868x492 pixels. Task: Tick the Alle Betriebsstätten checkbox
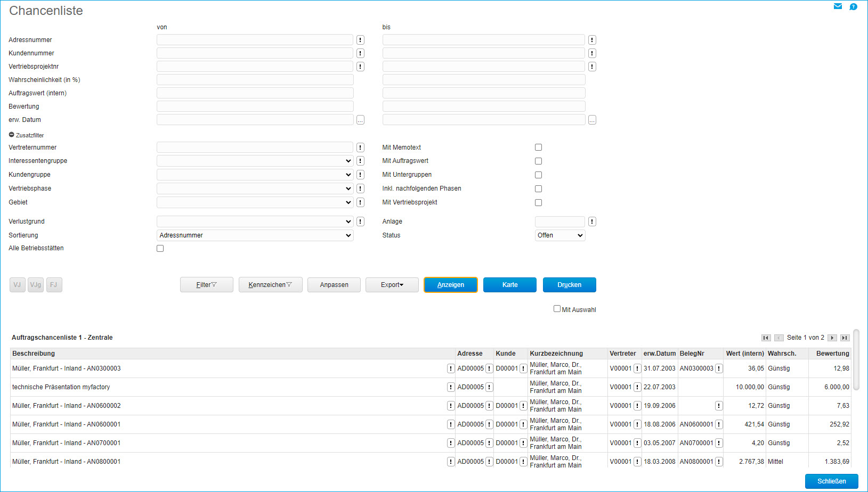pyautogui.click(x=160, y=248)
